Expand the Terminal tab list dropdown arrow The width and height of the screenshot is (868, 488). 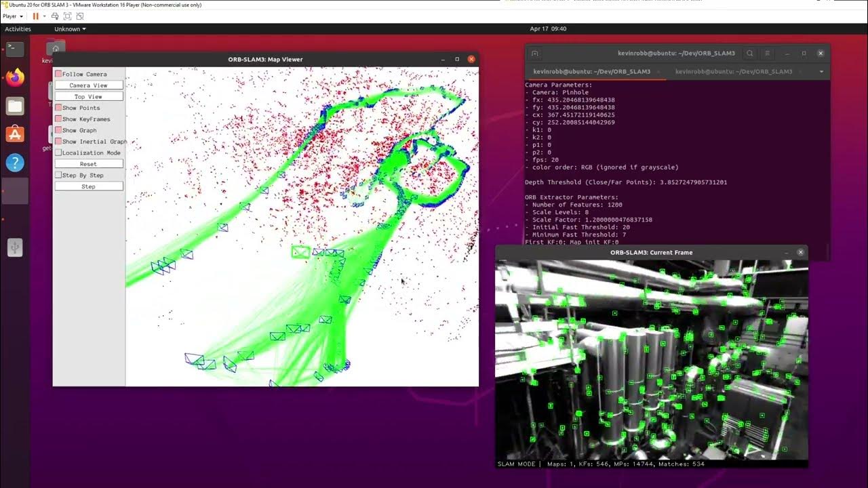(x=821, y=71)
